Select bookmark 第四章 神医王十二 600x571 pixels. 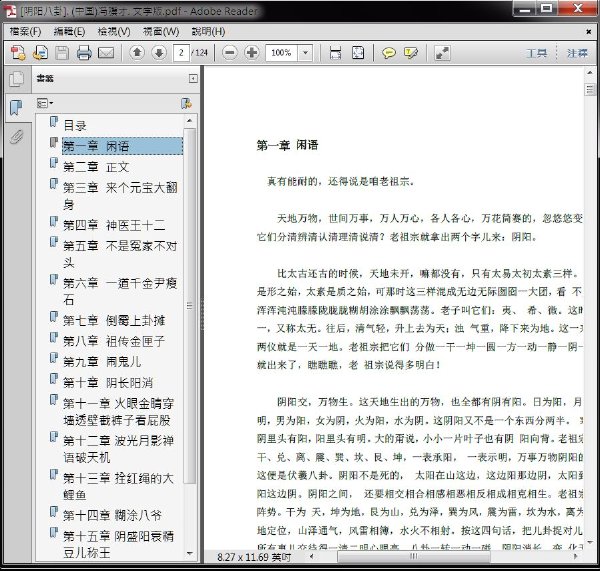[114, 225]
